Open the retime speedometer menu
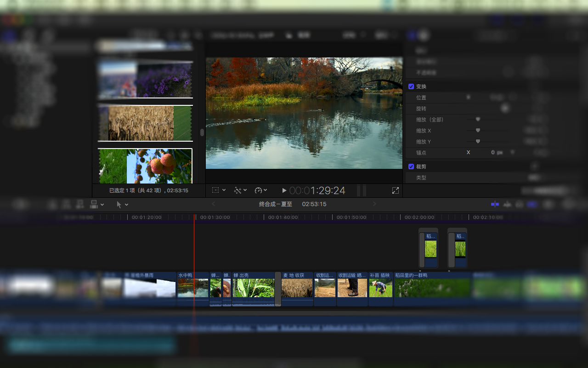The height and width of the screenshot is (368, 588). [260, 190]
